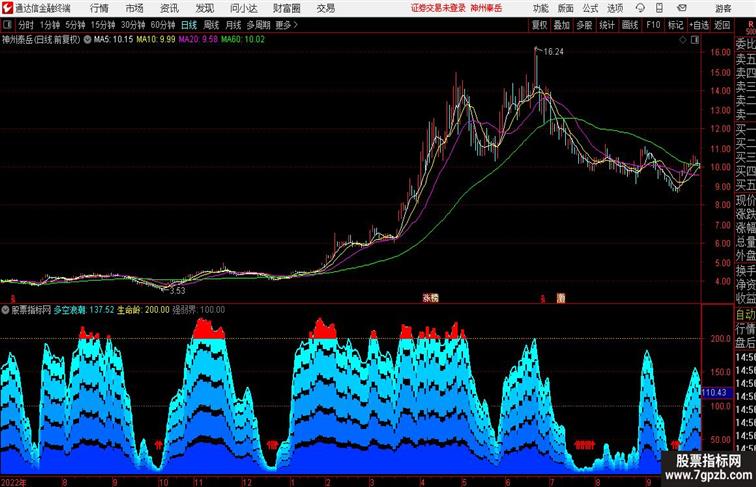The height and width of the screenshot is (487, 756).
Task: Click the 叠加 overlay toolbar button
Action: tap(562, 25)
